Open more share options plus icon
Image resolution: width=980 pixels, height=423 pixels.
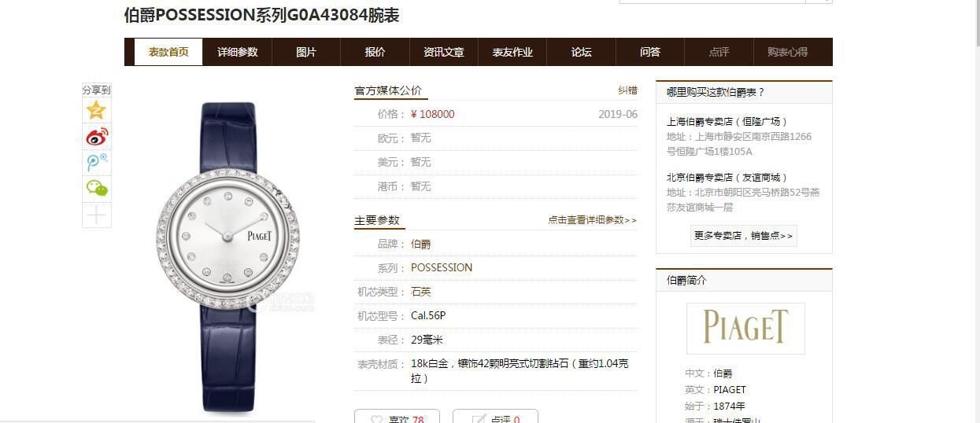click(97, 215)
